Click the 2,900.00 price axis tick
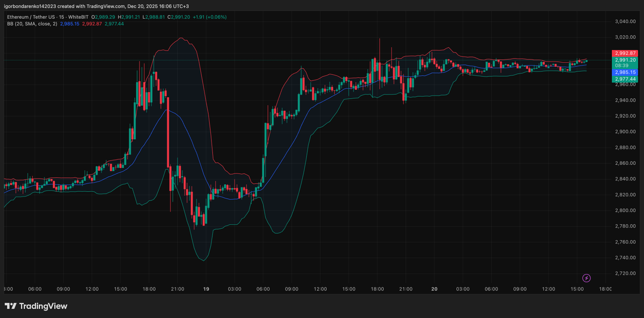This screenshot has height=318, width=644. [x=625, y=132]
